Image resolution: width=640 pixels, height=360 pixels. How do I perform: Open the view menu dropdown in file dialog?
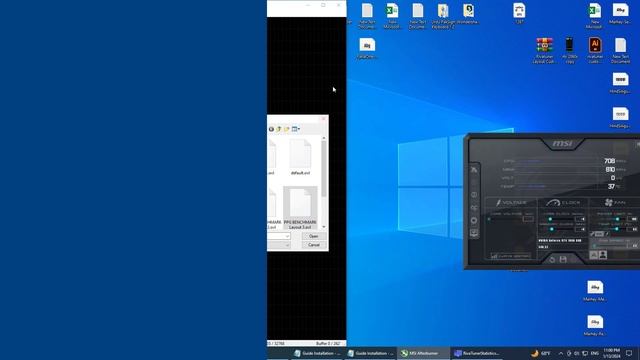296,129
